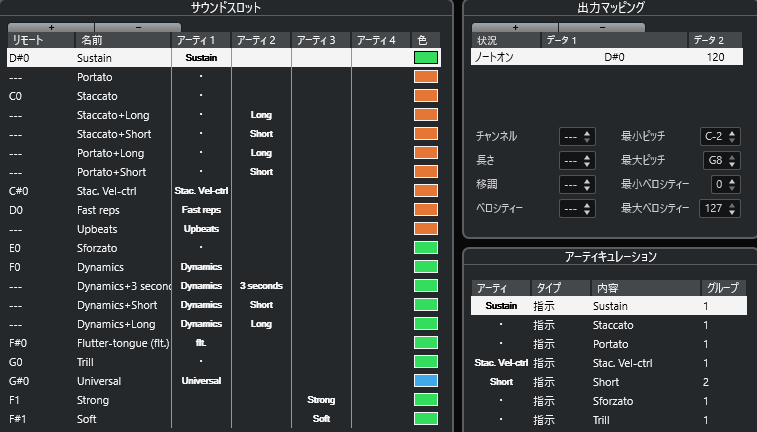Click group 2 cell of Short articulation

(x=706, y=382)
